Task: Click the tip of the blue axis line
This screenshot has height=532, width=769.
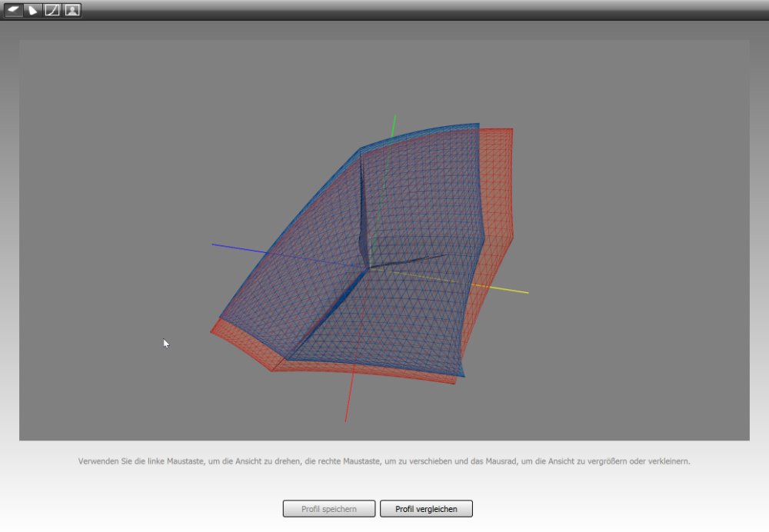Action: [214, 244]
